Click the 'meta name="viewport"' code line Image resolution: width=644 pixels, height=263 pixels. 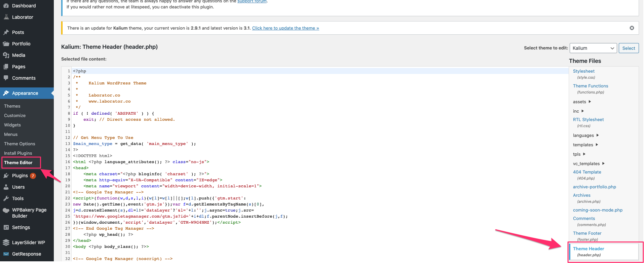(x=173, y=186)
